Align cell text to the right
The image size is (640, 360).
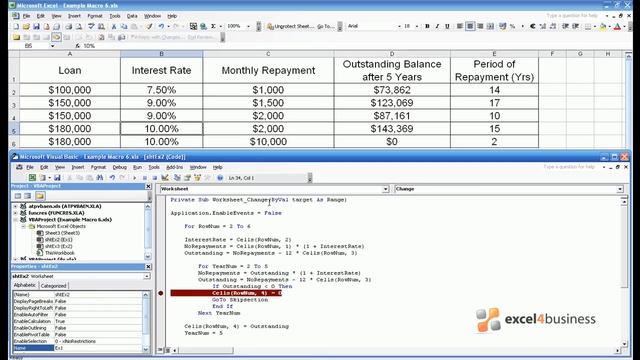tap(480, 26)
